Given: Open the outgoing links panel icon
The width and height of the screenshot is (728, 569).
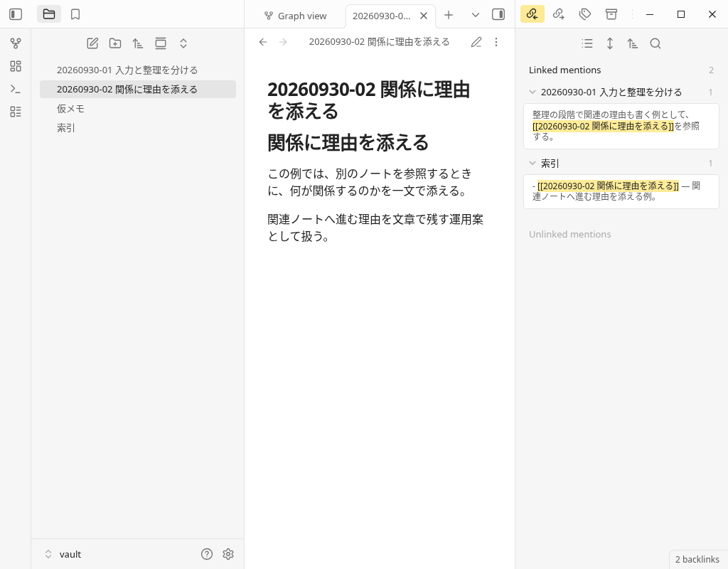Looking at the screenshot, I should (x=559, y=14).
